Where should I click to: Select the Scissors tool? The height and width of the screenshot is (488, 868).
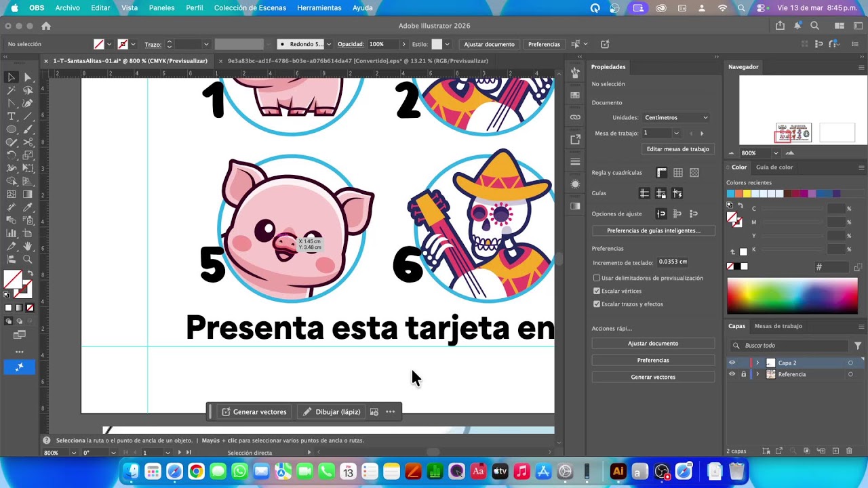pos(28,142)
